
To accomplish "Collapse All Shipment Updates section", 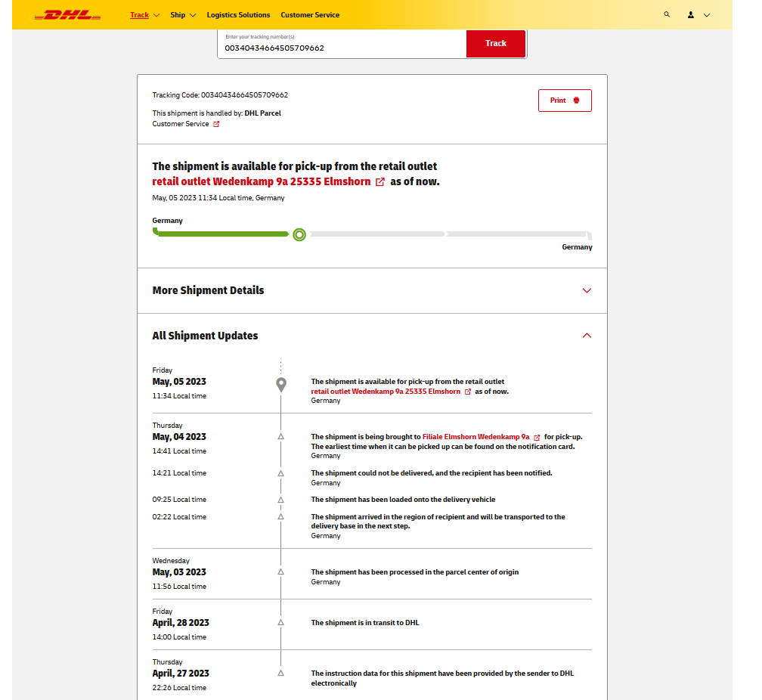I will point(587,336).
